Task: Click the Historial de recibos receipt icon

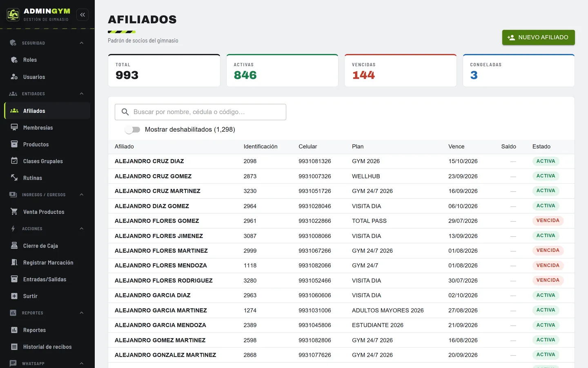Action: [14, 347]
